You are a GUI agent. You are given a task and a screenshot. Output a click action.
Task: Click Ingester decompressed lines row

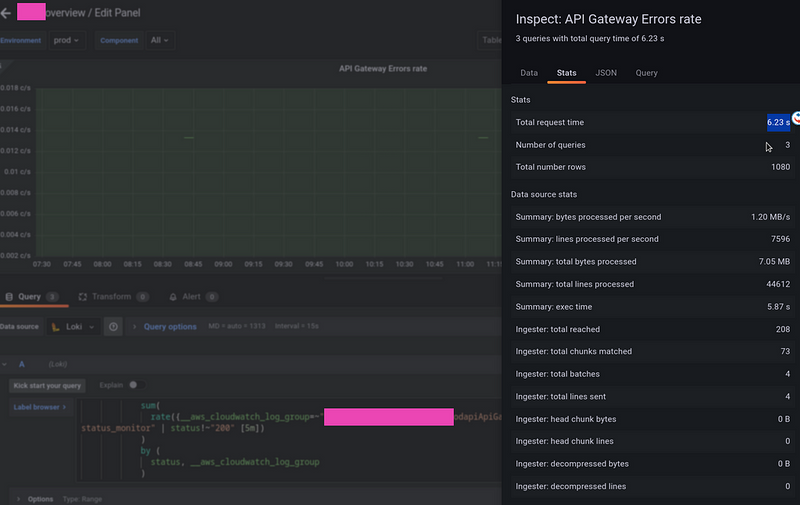coord(653,486)
